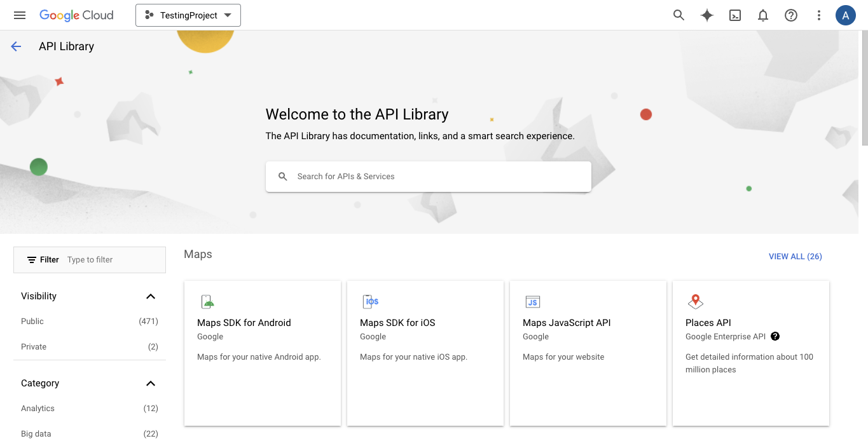Screen dimensions: 868x448
Task: Click 'Maps for your native Android app.' text
Action: 259,357
